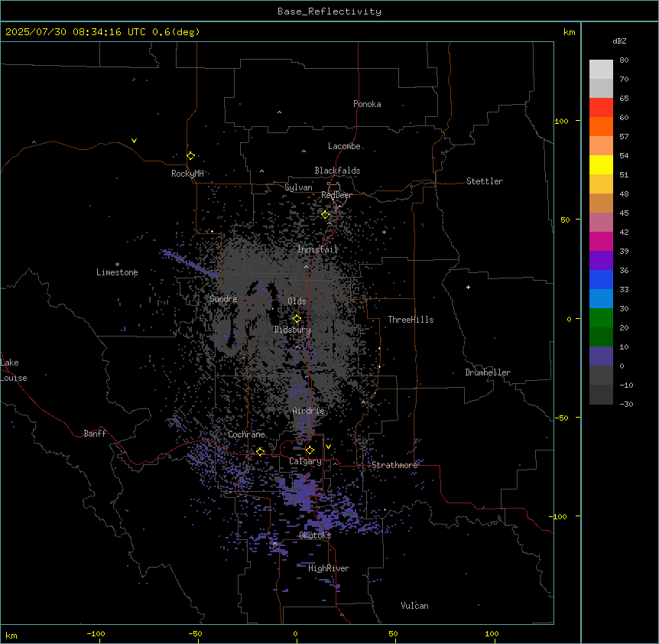Click the Cochrane label
This screenshot has height=644, width=659.
[x=246, y=434]
